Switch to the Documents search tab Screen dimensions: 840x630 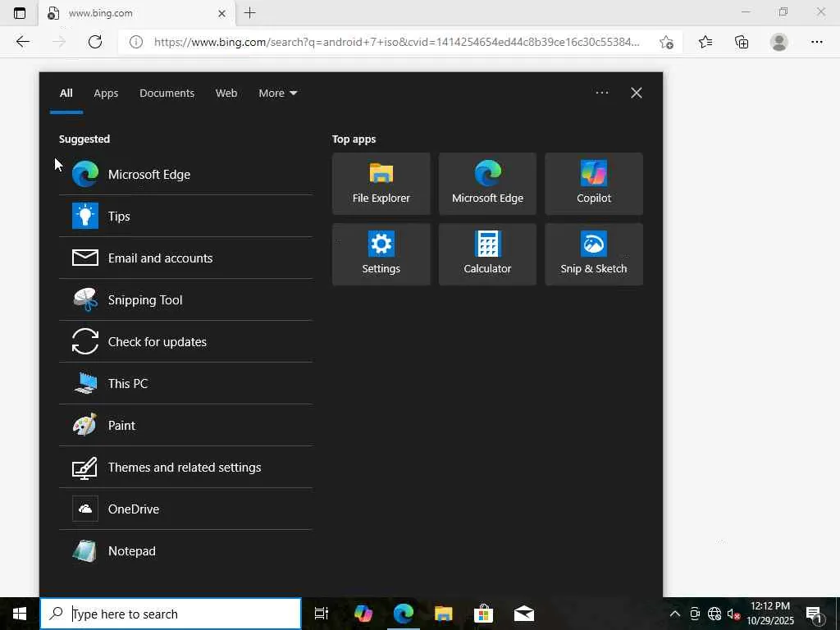point(167,94)
